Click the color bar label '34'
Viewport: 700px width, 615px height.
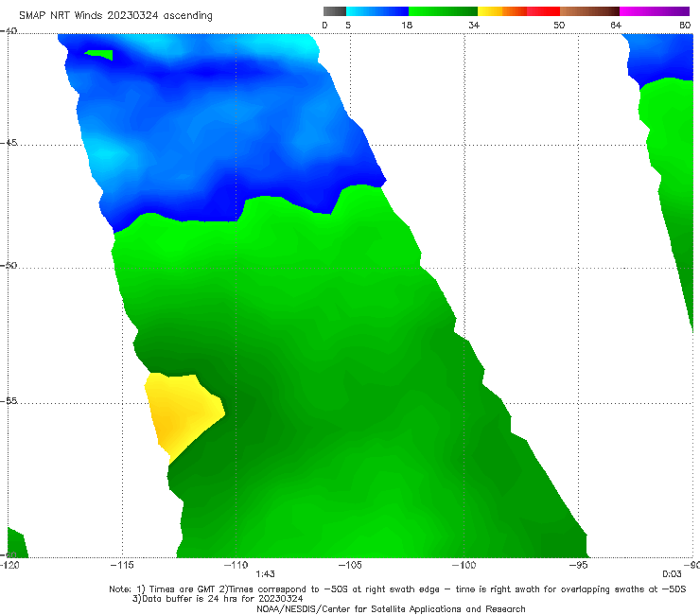(474, 26)
